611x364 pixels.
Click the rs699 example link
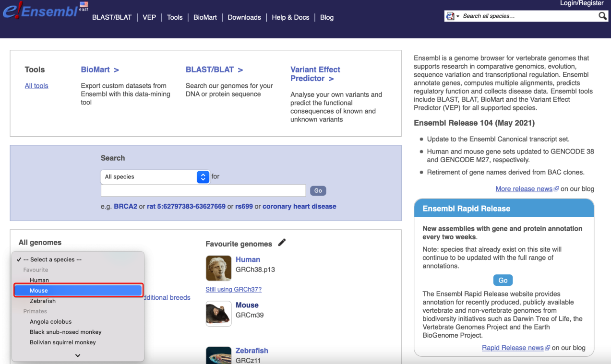click(244, 207)
